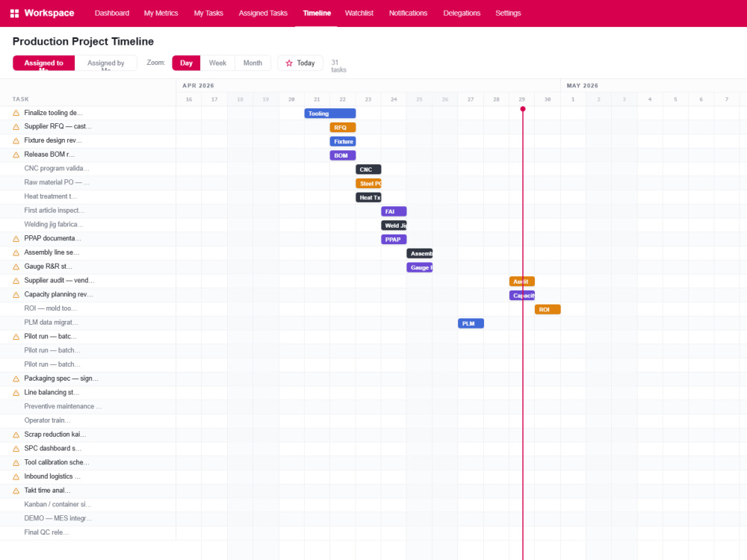Select task row 'PLM data migrat…'

pyautogui.click(x=88, y=323)
